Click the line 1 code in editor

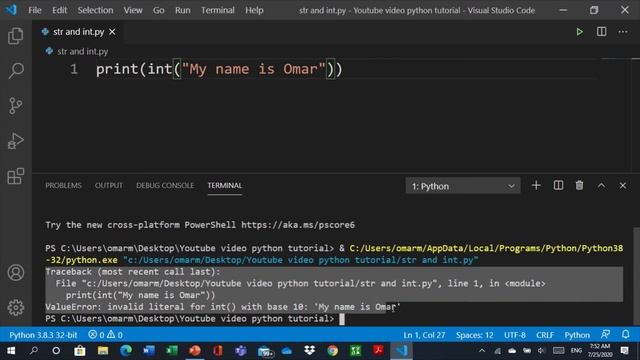(219, 69)
